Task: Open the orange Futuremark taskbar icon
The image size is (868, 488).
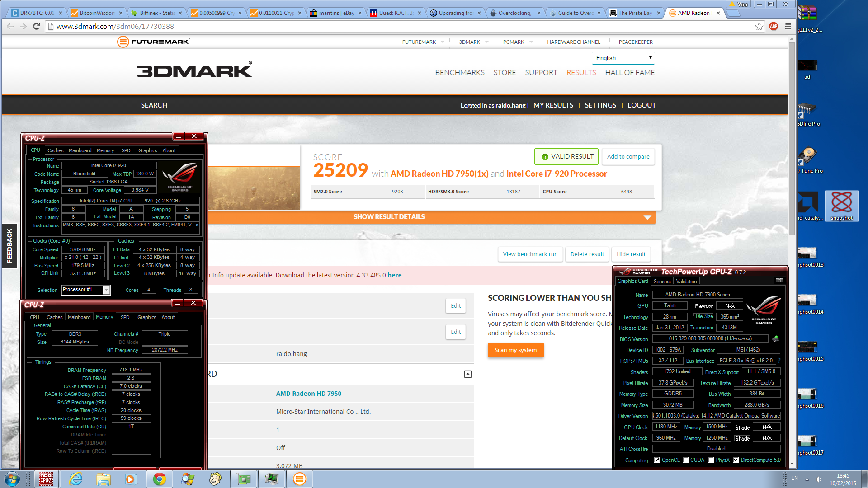Action: click(300, 479)
